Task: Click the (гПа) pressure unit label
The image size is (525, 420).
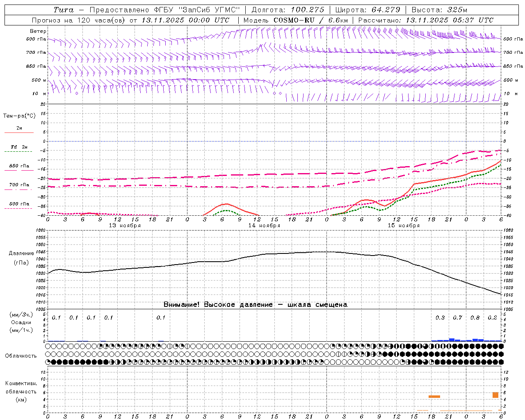Action: 21,263
